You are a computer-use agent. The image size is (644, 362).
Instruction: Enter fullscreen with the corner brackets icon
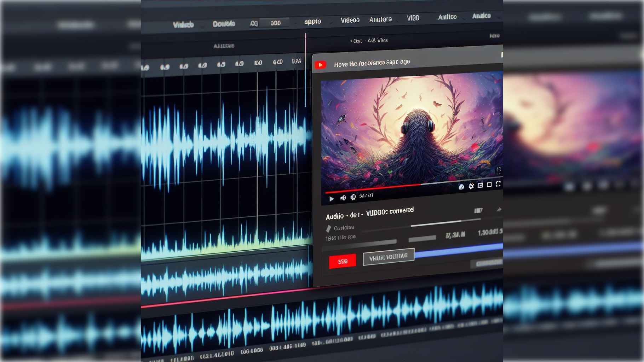pos(498,184)
